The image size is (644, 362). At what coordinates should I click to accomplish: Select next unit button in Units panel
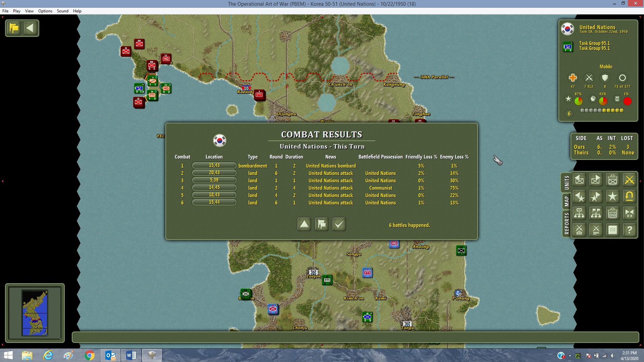(596, 180)
